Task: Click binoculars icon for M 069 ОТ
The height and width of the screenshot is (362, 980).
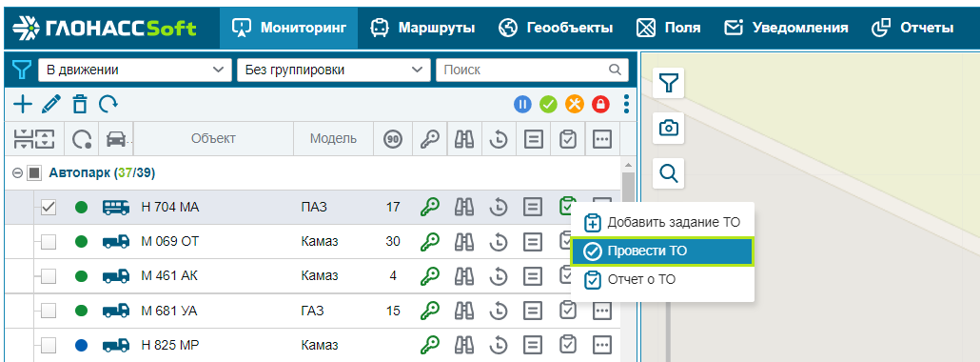Action: 463,241
